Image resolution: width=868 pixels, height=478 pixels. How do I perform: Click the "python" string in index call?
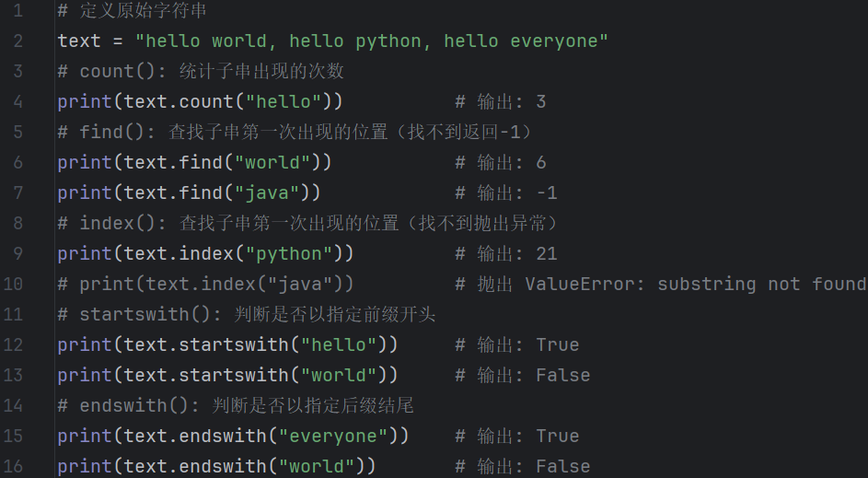coord(288,253)
